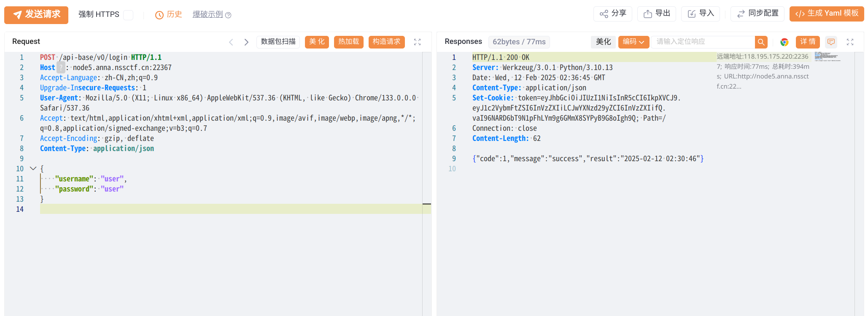
Task: Open 历史 request history
Action: (169, 14)
